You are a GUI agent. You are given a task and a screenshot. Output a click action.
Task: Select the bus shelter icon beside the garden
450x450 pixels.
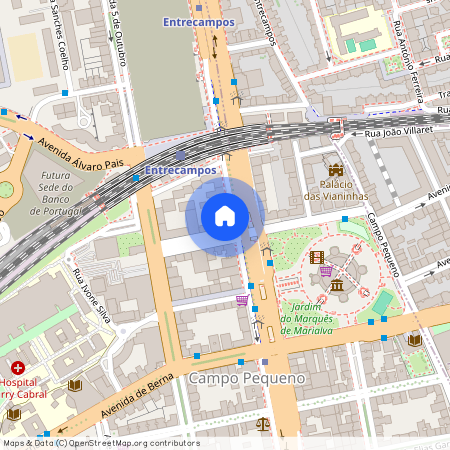click(x=267, y=251)
